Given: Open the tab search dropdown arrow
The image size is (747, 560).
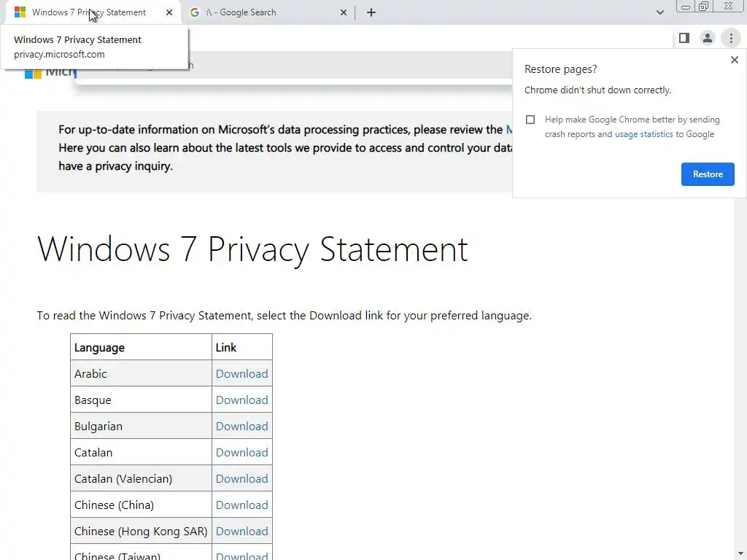Looking at the screenshot, I should 659,12.
